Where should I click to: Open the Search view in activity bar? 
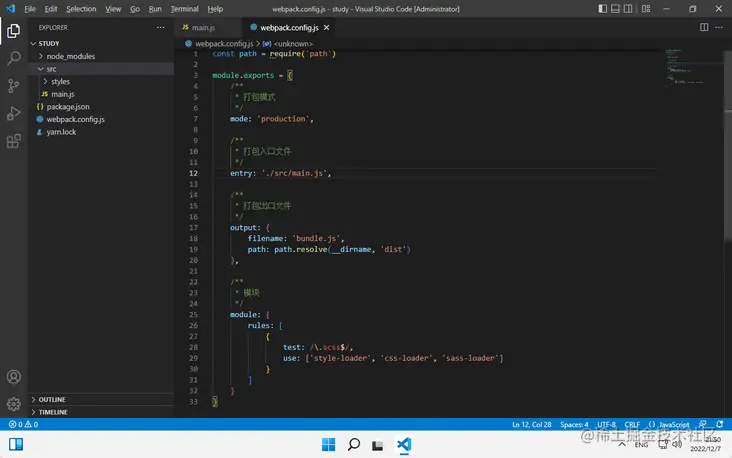point(14,58)
